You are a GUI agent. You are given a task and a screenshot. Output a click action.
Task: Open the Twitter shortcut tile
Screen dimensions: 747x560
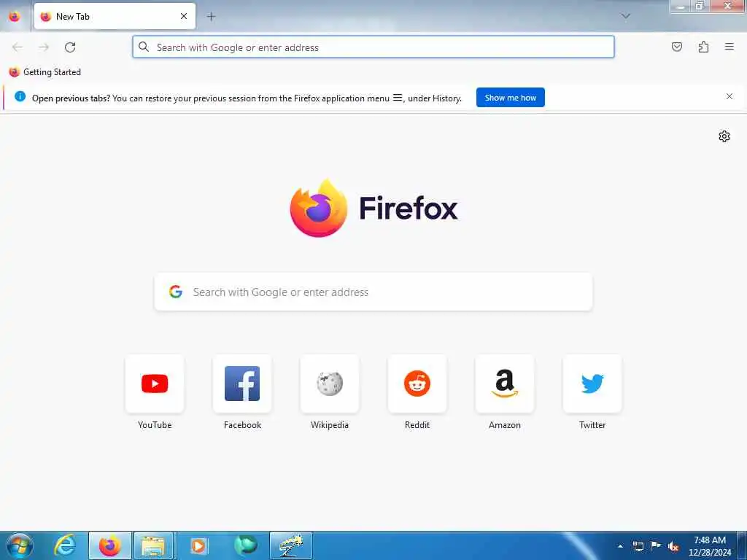tap(592, 384)
